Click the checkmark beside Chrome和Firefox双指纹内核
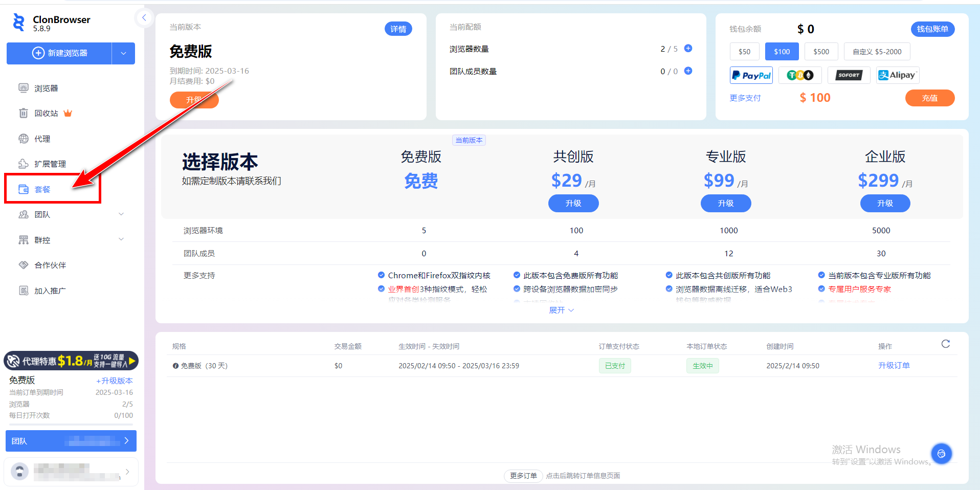 tap(381, 275)
